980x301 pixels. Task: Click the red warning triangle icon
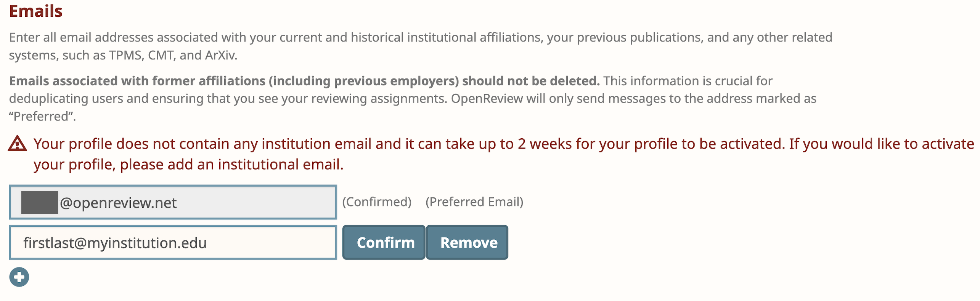click(17, 144)
